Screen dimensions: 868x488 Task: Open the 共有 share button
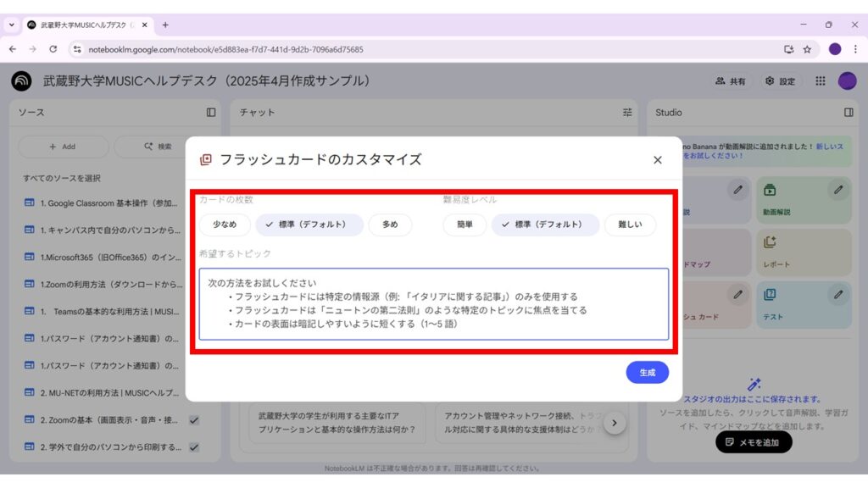[x=731, y=81]
